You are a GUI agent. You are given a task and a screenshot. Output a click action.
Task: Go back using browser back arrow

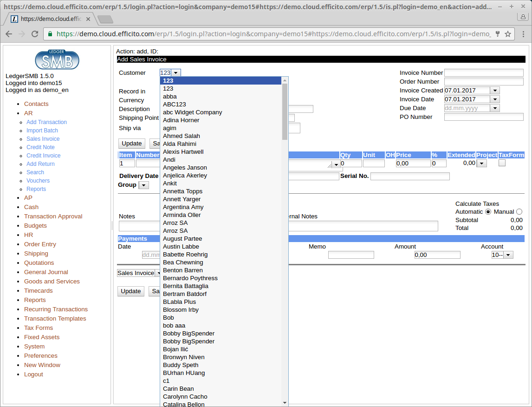coord(9,34)
